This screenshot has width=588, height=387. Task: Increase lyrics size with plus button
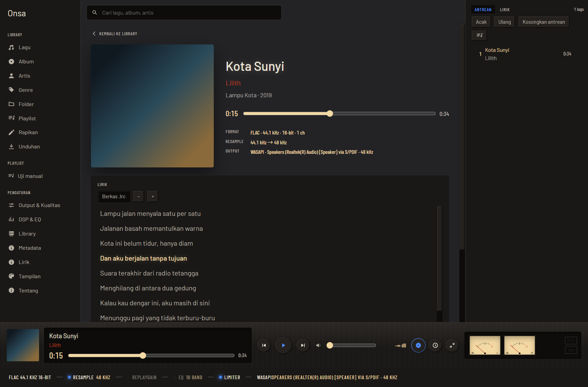(153, 197)
